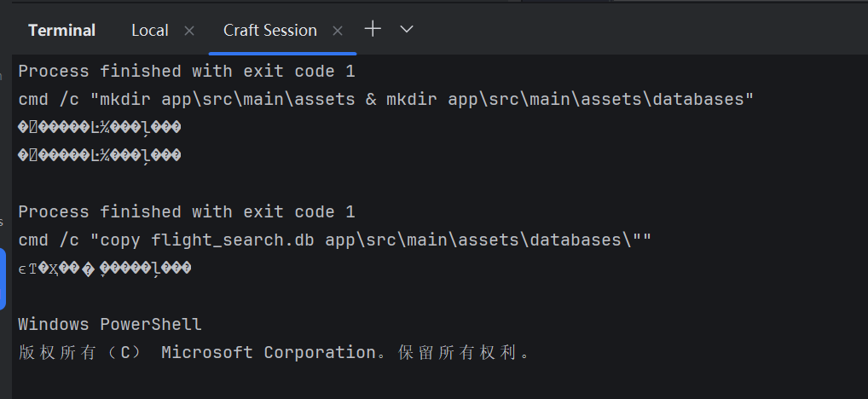Click the blue marker on left edge
868x399 pixels.
pyautogui.click(x=3, y=279)
